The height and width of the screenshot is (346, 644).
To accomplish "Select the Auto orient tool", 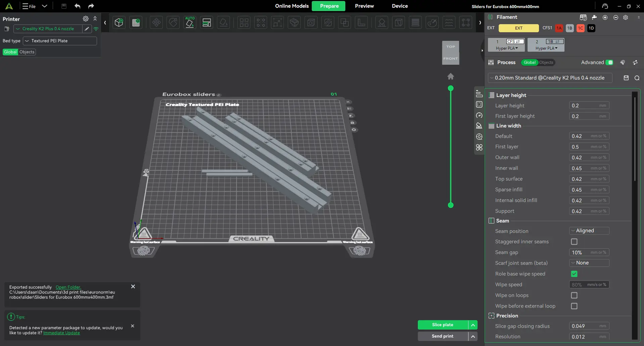I will 190,22.
